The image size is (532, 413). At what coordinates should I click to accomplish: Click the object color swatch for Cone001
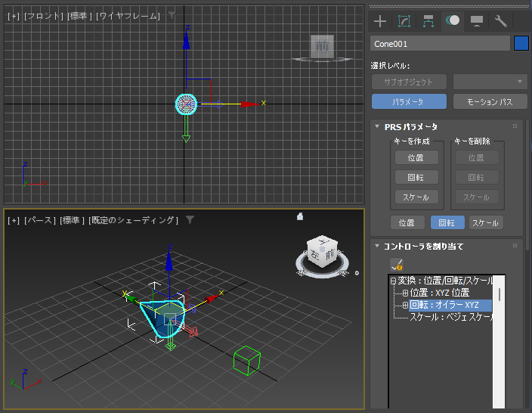[521, 43]
